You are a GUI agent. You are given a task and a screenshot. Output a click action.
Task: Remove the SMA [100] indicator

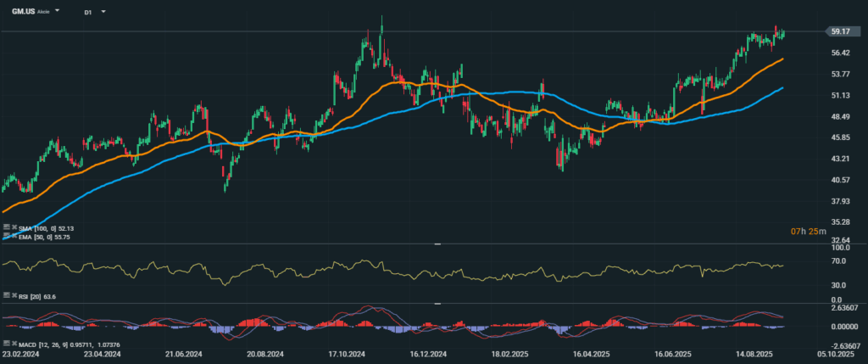click(14, 228)
